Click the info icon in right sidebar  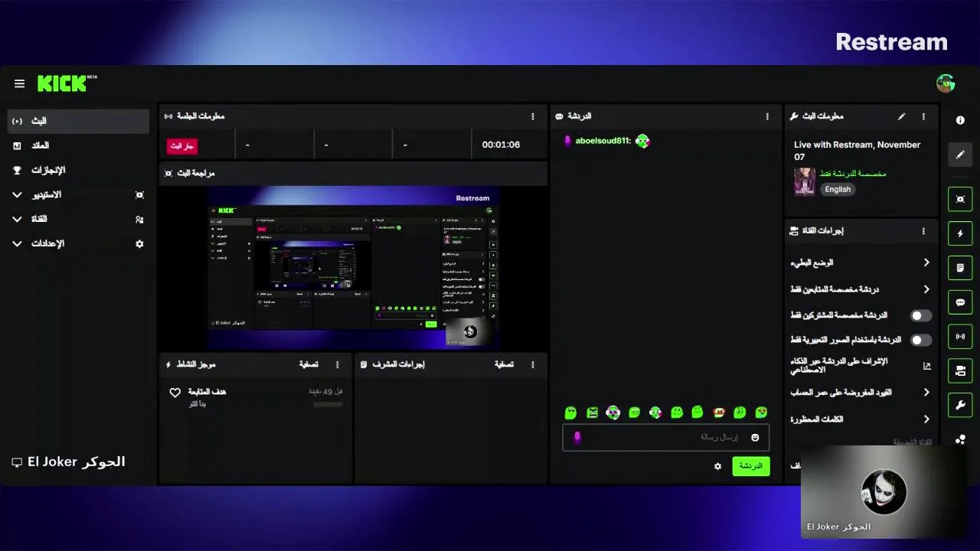(960, 120)
